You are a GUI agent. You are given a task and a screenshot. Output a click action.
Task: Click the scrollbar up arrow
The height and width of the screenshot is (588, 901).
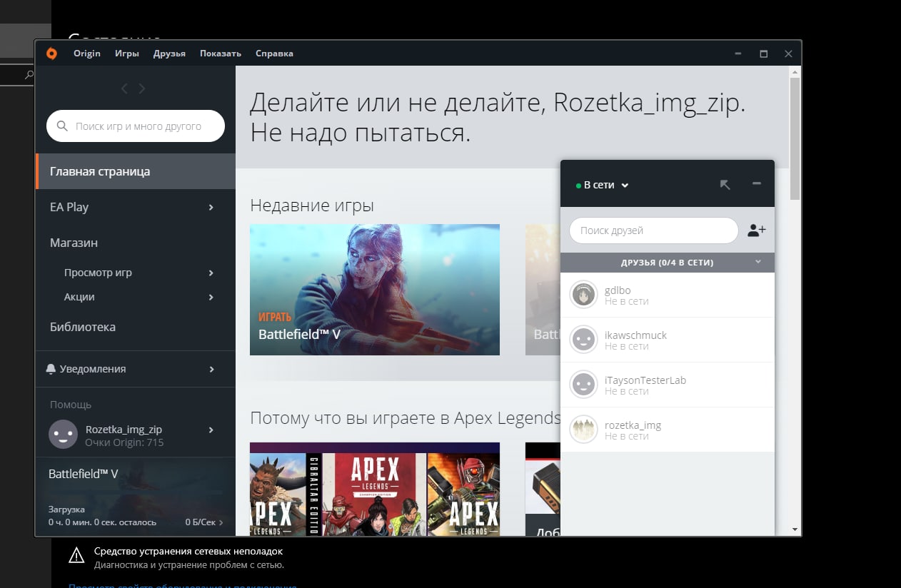(795, 72)
